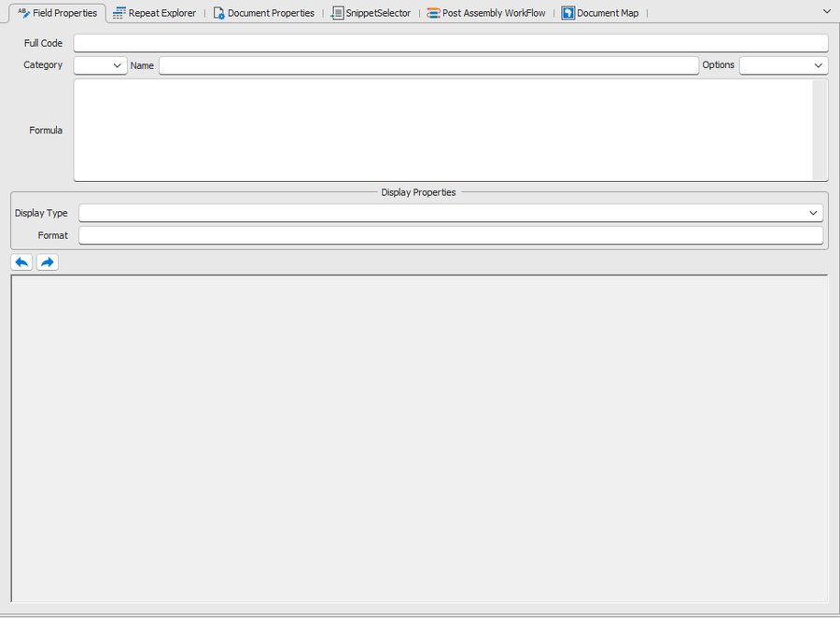Click into the Full Code field
Image resolution: width=840 pixels, height=618 pixels.
pos(451,43)
